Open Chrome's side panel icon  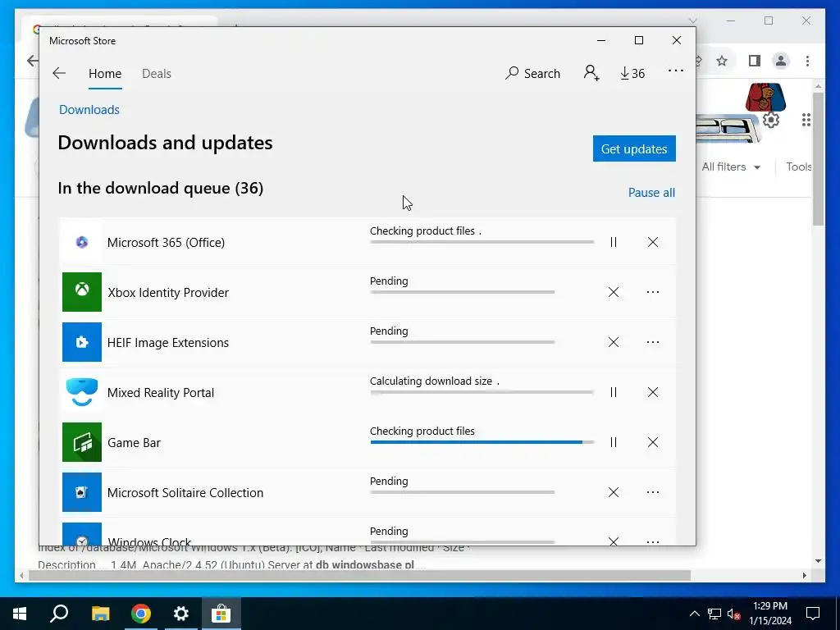pyautogui.click(x=755, y=61)
